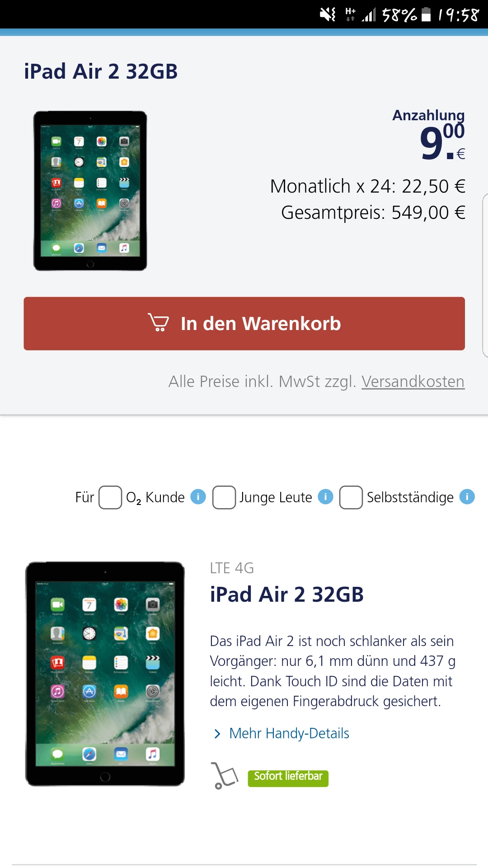This screenshot has height=868, width=488.
Task: Tap the info icon after Selbstständige
Action: coord(467,496)
